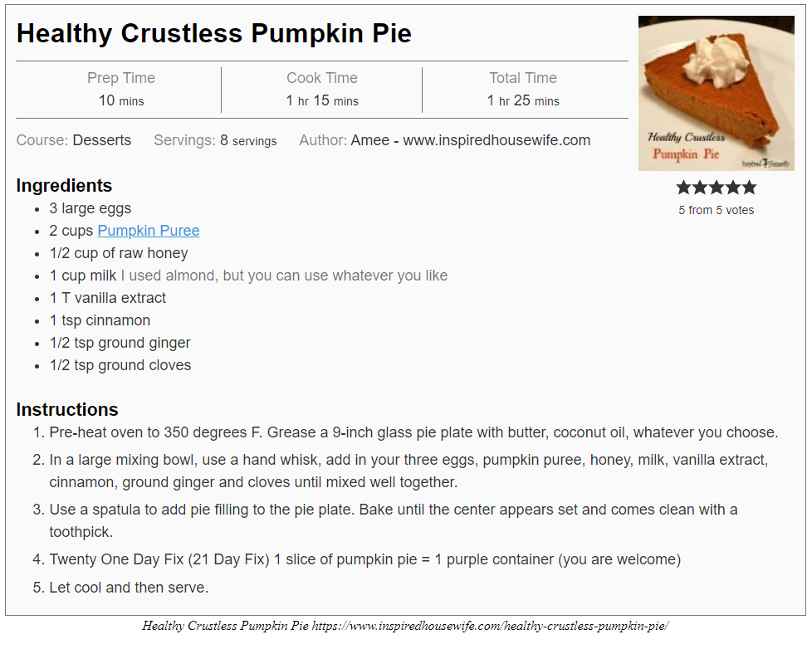Open the Pumpkin Puree ingredient link

(149, 231)
